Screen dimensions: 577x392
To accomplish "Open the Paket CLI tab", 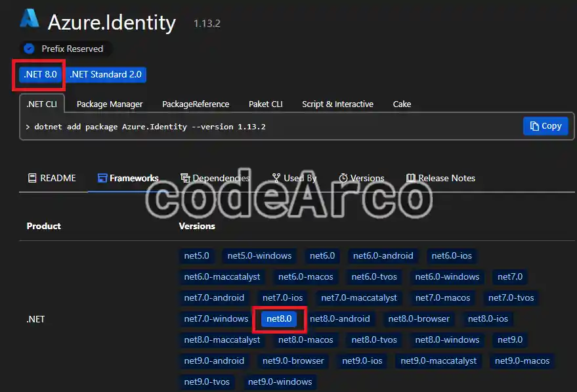I will coord(266,104).
